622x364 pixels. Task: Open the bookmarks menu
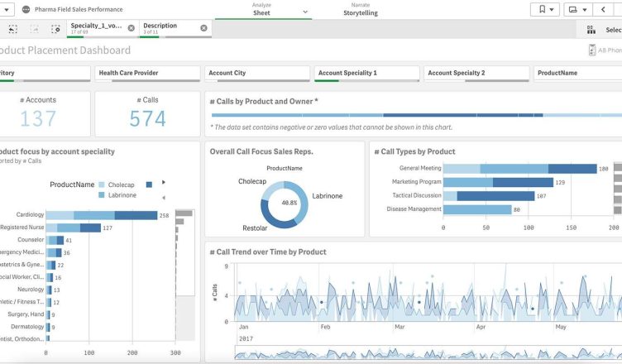tap(543, 9)
